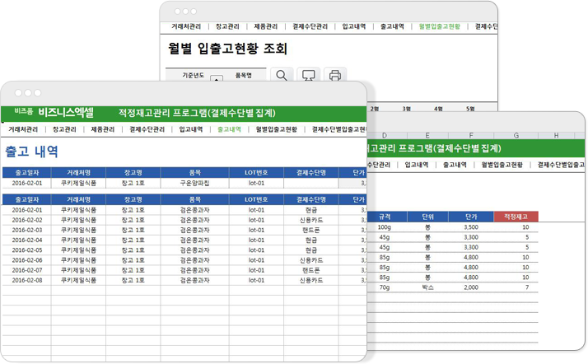Viewport: 588px width, 364px height.
Task: Select column D header in right spreadsheet
Action: coord(385,135)
